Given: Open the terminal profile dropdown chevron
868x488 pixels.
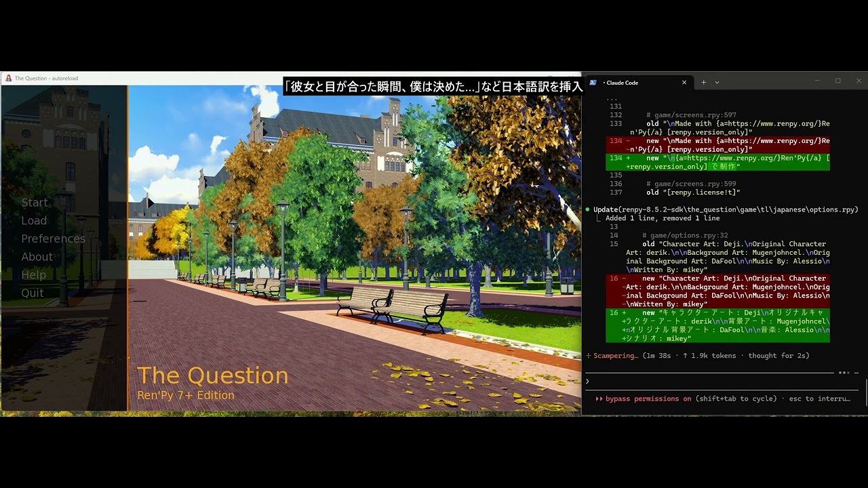Looking at the screenshot, I should [717, 82].
